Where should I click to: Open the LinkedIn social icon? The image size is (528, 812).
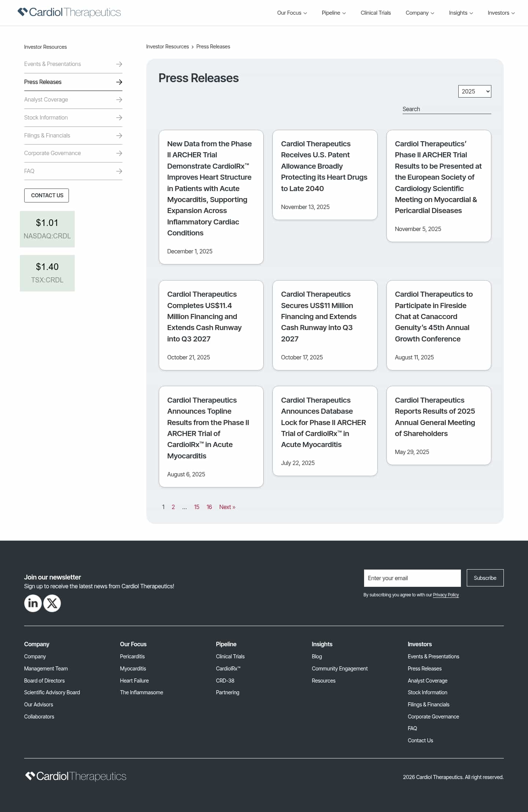(33, 603)
